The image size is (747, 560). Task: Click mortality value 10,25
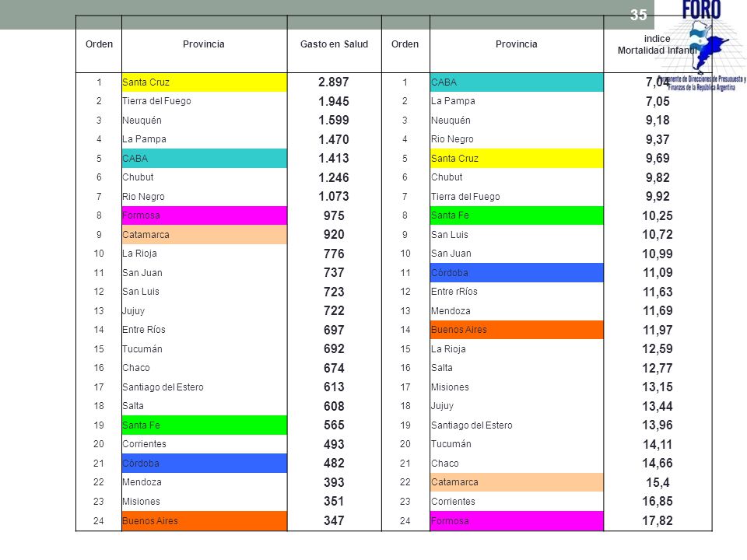tap(658, 215)
